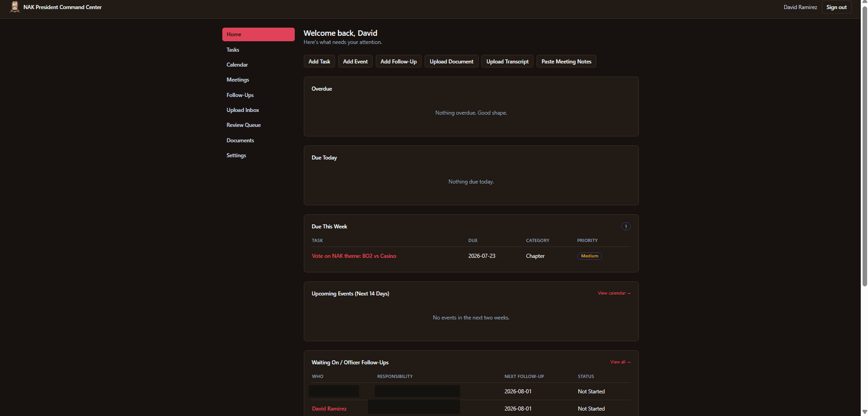This screenshot has height=416, width=868.
Task: Open NAK President Command Center title link
Action: tap(62, 7)
